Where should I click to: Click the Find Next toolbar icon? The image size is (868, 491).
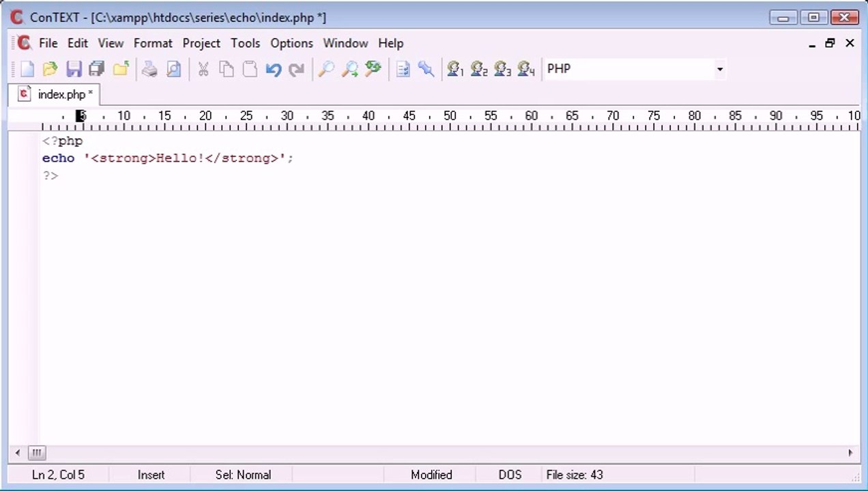(349, 69)
